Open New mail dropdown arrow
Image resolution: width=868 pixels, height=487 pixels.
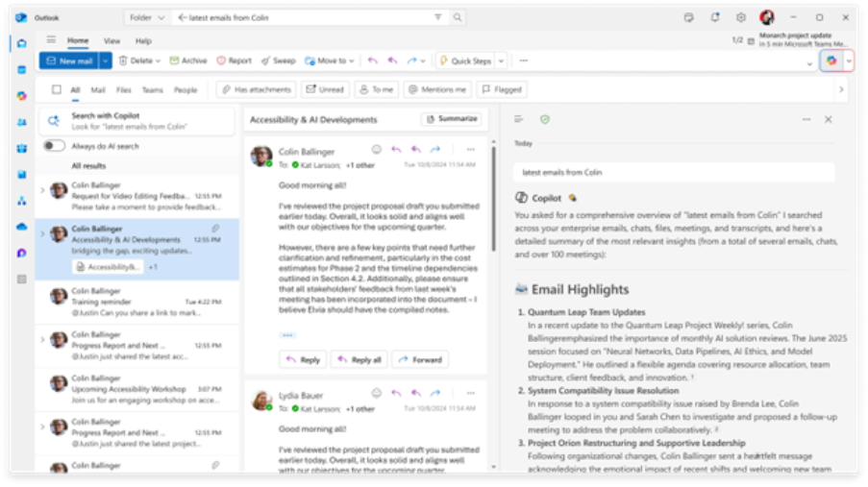105,61
